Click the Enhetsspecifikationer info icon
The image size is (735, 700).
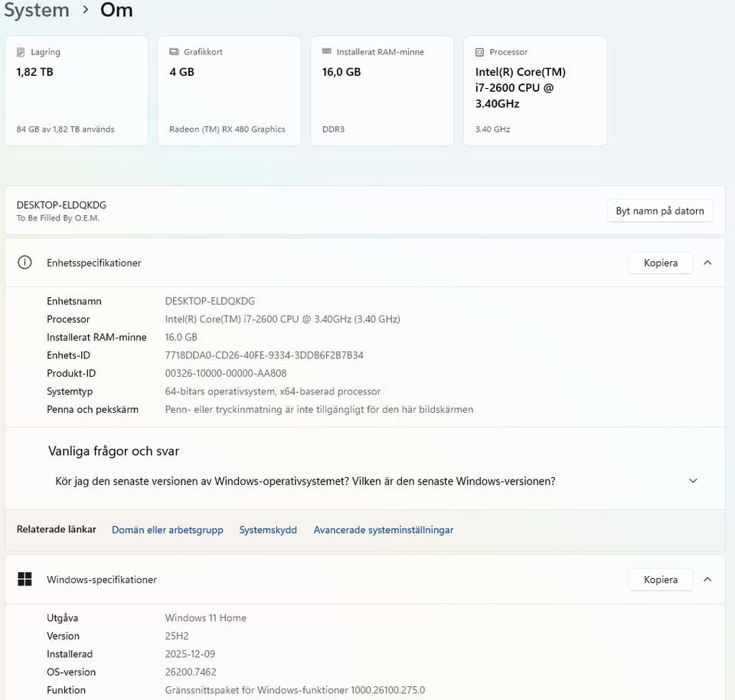tap(24, 263)
